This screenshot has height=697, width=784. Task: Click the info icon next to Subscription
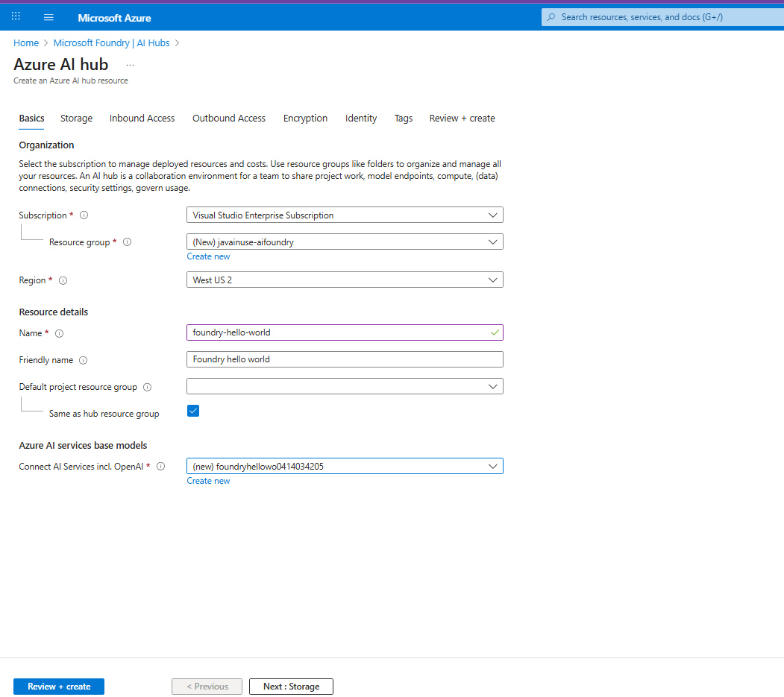(x=84, y=215)
